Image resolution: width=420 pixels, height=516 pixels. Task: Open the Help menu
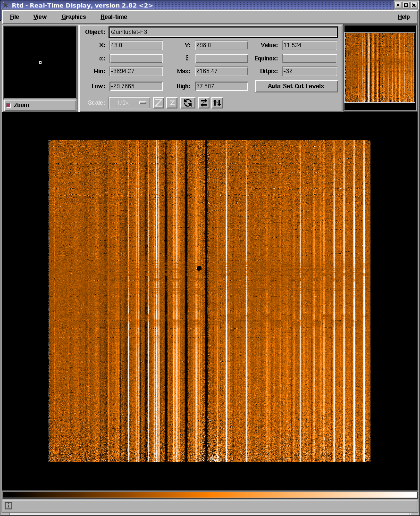[x=403, y=17]
